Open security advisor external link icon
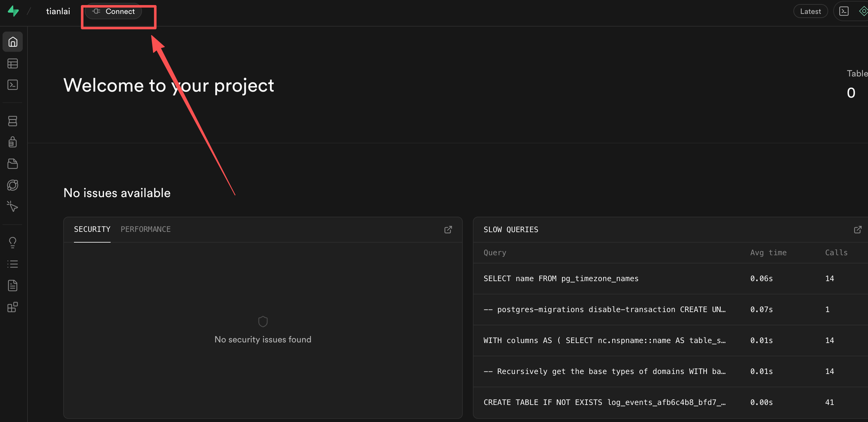The image size is (868, 422). pos(448,230)
